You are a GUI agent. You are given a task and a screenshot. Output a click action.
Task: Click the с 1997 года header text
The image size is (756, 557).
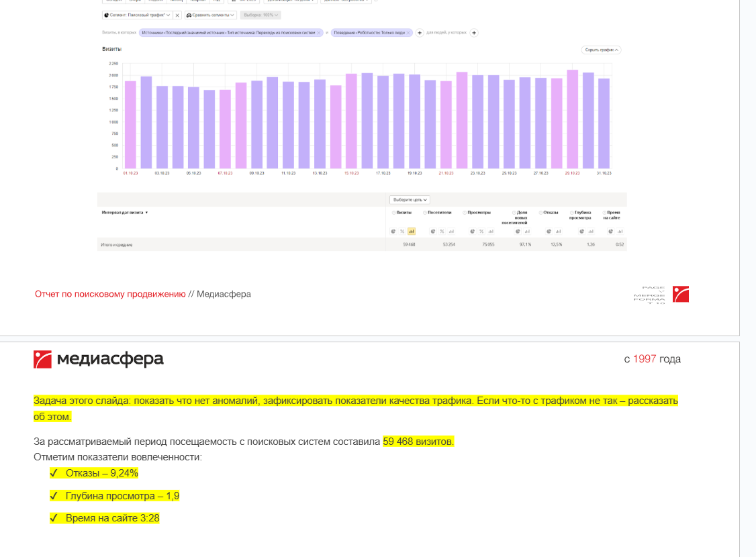coord(653,359)
